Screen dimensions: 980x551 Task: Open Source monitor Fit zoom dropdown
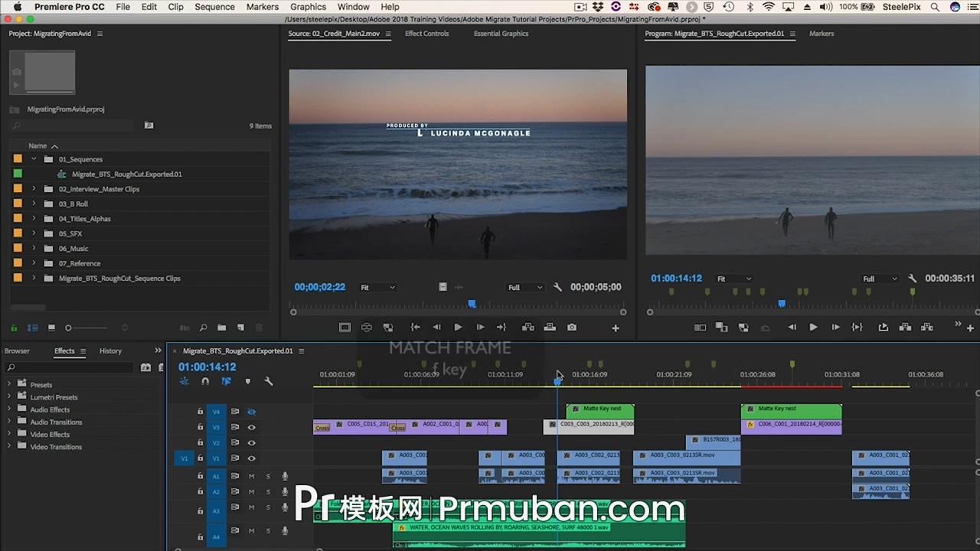(377, 288)
